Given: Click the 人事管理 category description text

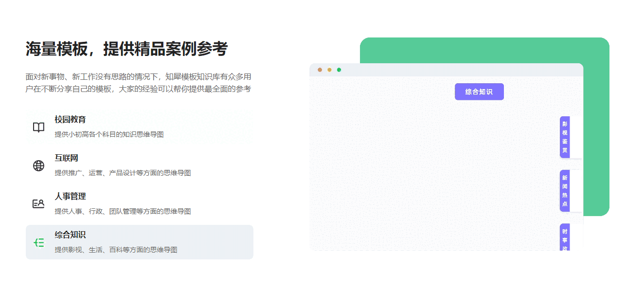Looking at the screenshot, I should point(122,211).
